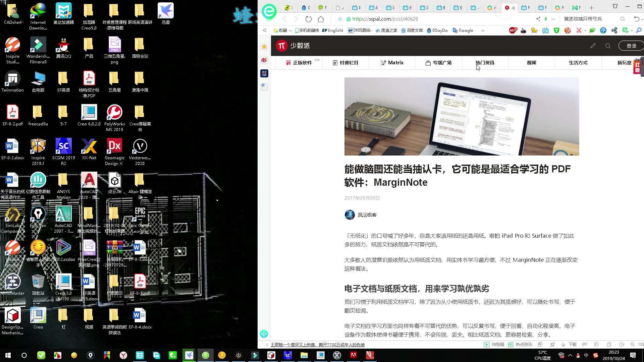Select the Epic Games Launcher desktop icon
Image resolution: width=644 pixels, height=362 pixels.
tap(140, 220)
